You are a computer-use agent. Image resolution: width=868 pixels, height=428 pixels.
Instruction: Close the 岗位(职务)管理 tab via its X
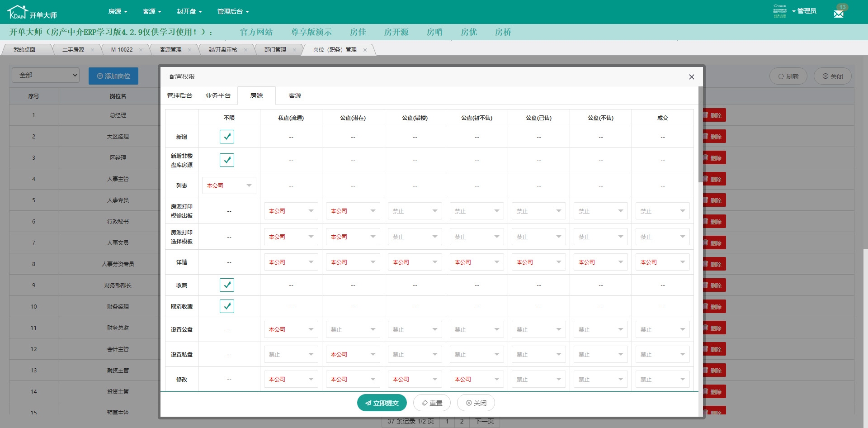click(x=365, y=50)
